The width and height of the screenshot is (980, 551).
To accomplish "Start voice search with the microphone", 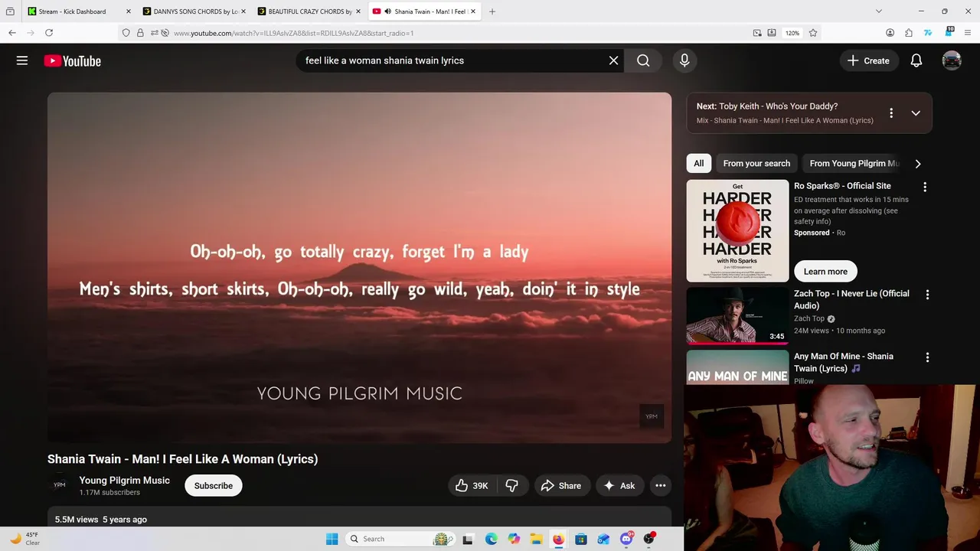I will click(x=684, y=60).
